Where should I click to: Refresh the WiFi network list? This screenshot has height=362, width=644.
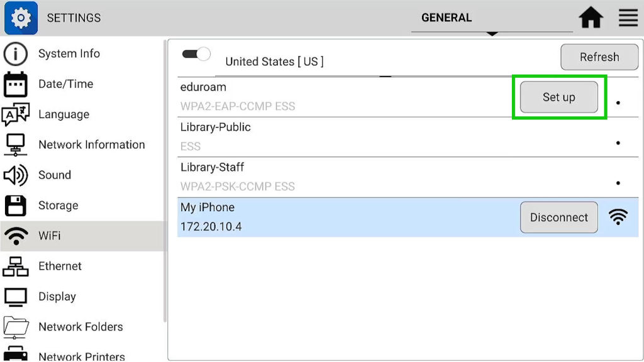click(599, 57)
